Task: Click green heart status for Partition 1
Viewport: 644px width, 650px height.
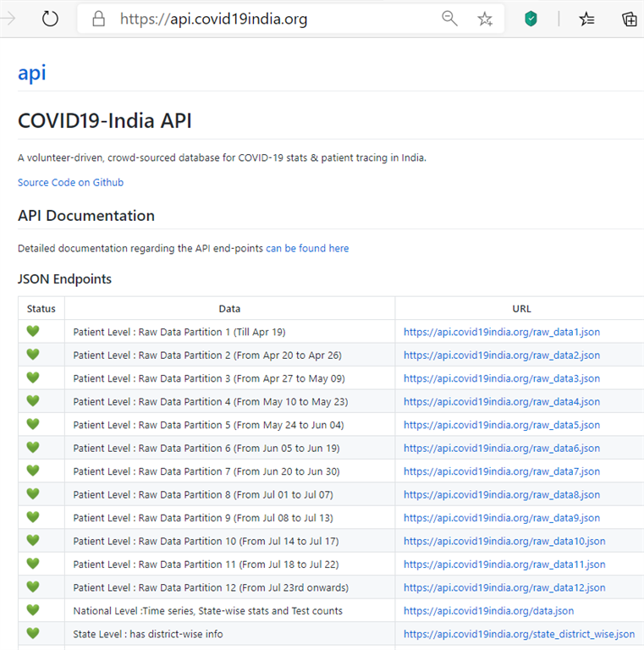Action: point(33,331)
